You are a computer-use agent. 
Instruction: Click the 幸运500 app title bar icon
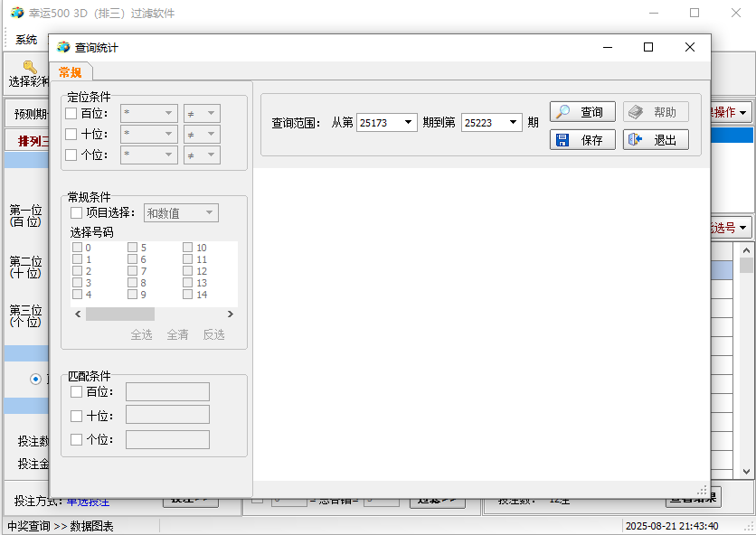[x=17, y=14]
